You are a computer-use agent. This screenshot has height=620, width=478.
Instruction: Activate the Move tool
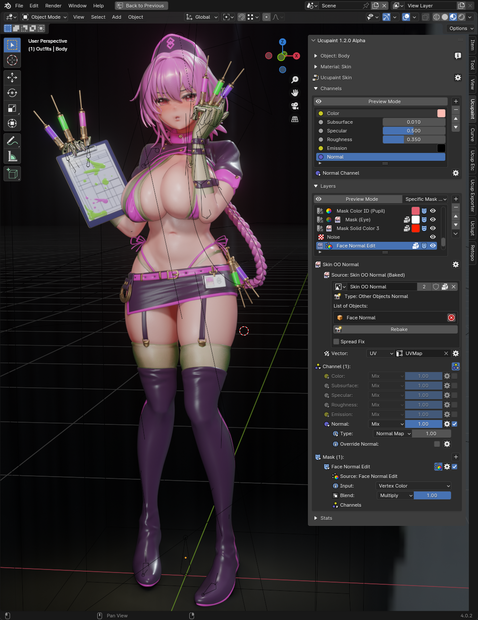12,78
